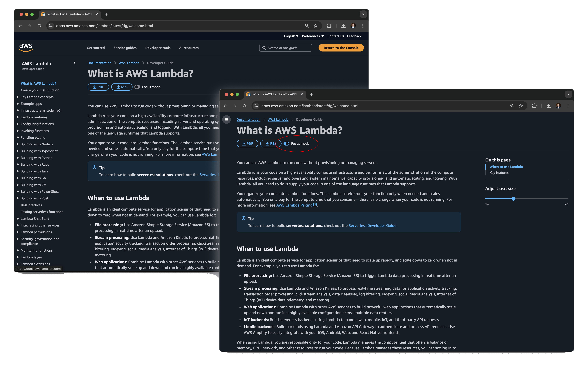
Task: Enable Focus mode on the front window
Action: (x=286, y=144)
